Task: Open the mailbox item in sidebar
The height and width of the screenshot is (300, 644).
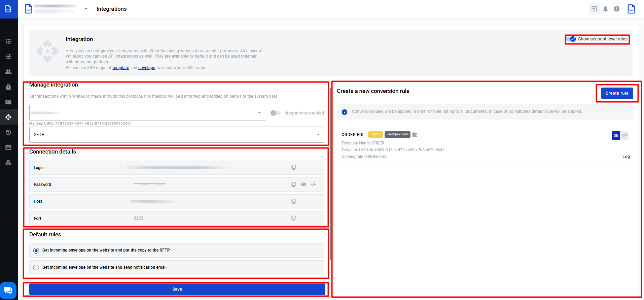Action: [x=8, y=102]
